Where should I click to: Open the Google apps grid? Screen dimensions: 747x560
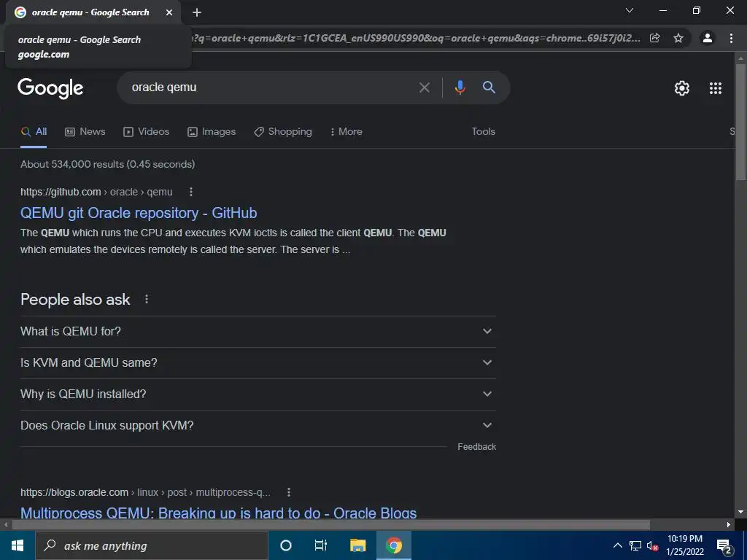pyautogui.click(x=716, y=88)
